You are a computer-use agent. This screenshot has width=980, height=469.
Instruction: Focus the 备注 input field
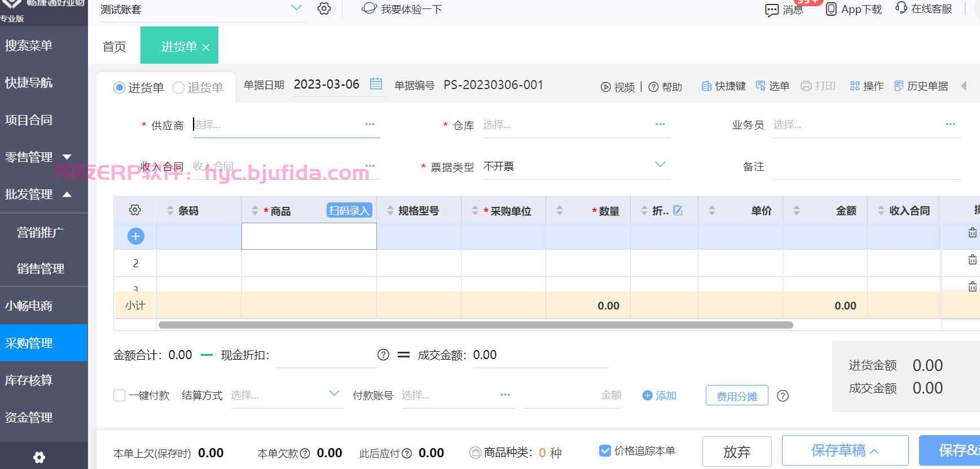[x=867, y=167]
